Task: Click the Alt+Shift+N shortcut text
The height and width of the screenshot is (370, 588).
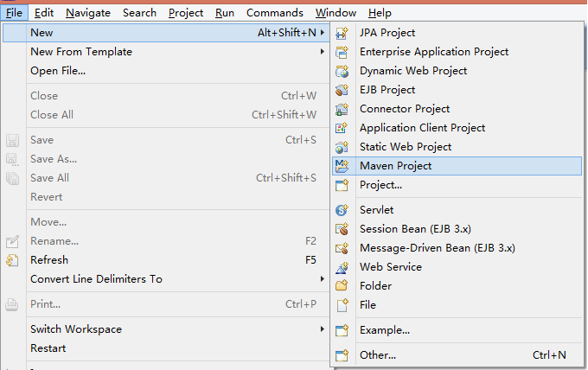Action: click(x=287, y=33)
